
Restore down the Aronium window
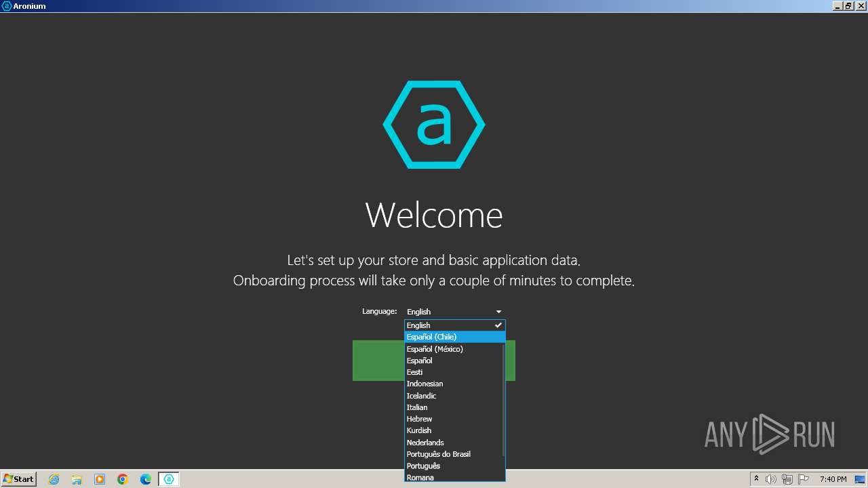pyautogui.click(x=848, y=6)
